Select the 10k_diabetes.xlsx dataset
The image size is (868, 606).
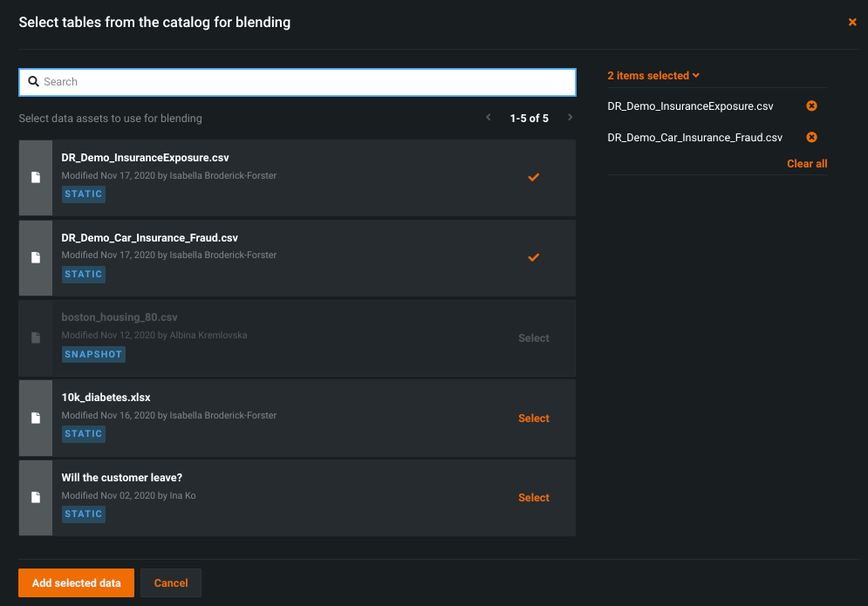(533, 419)
